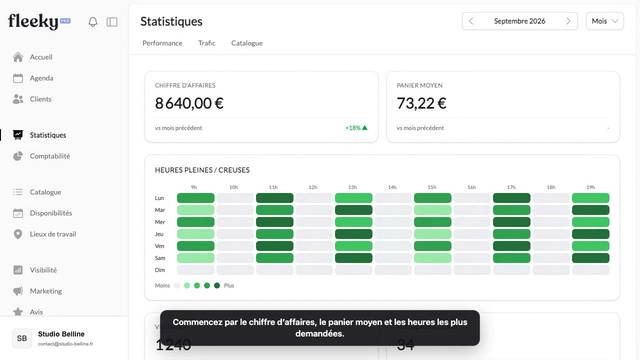Open Accueil via the home icon
Screen dimensions: 640x360
tap(18, 57)
